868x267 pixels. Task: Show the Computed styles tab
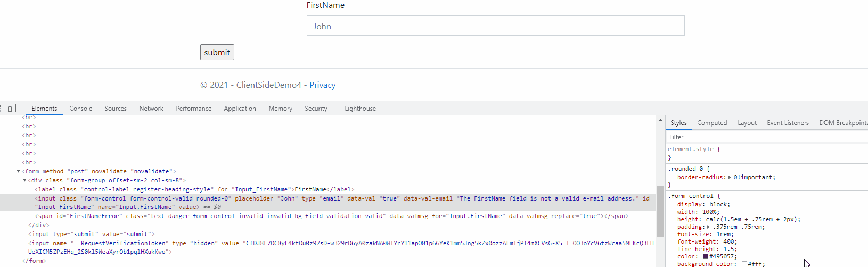click(x=712, y=123)
